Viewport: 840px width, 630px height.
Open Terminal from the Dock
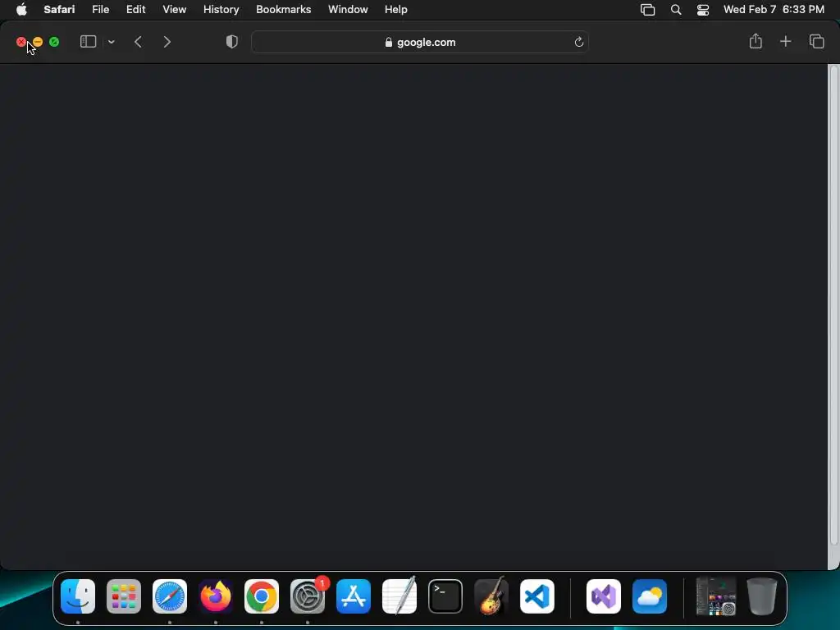(x=445, y=596)
